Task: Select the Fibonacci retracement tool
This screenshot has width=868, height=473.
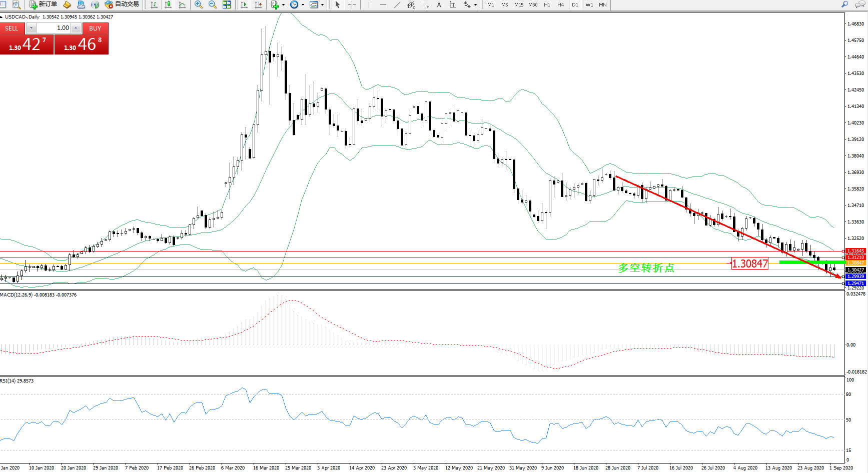Action: [x=425, y=5]
